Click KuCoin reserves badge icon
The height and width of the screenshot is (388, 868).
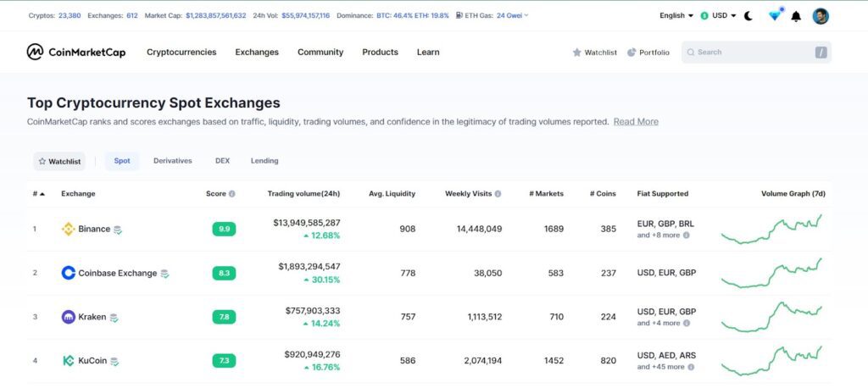114,362
